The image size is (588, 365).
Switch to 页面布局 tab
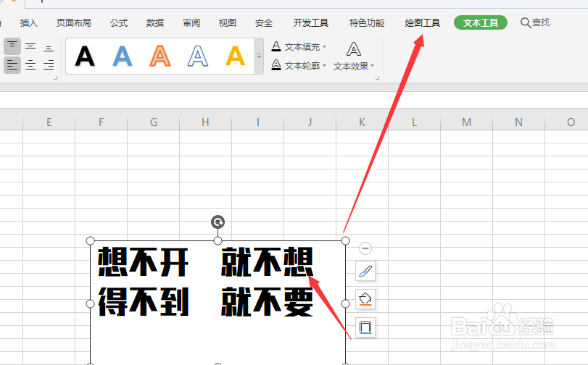73,23
